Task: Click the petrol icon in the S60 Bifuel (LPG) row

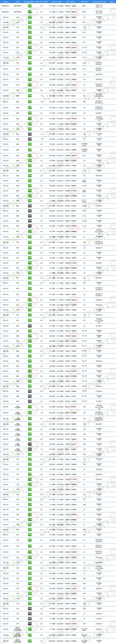Action: [30, 144]
